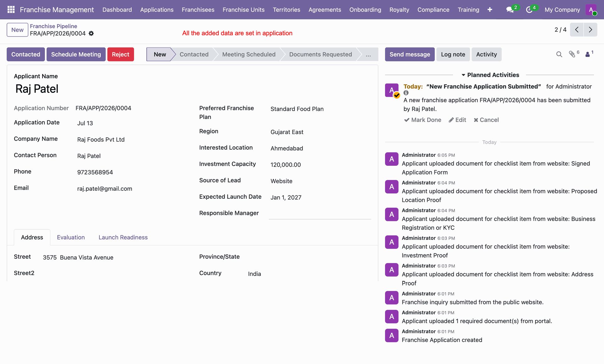Show followers via the person icon
Image resolution: width=604 pixels, height=364 pixels.
pos(587,54)
